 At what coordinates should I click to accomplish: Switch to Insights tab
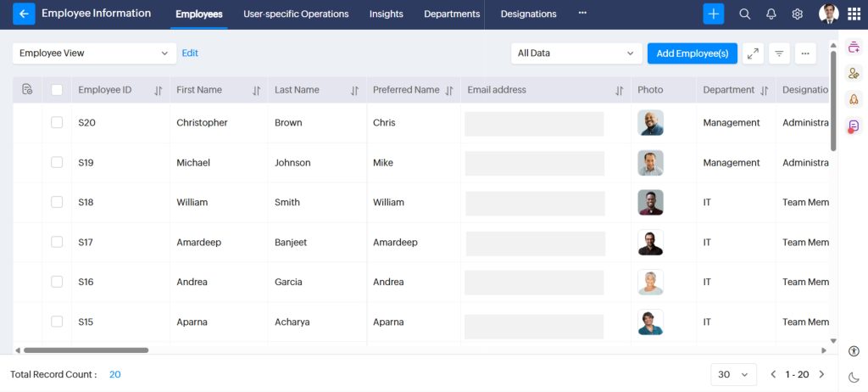click(387, 14)
